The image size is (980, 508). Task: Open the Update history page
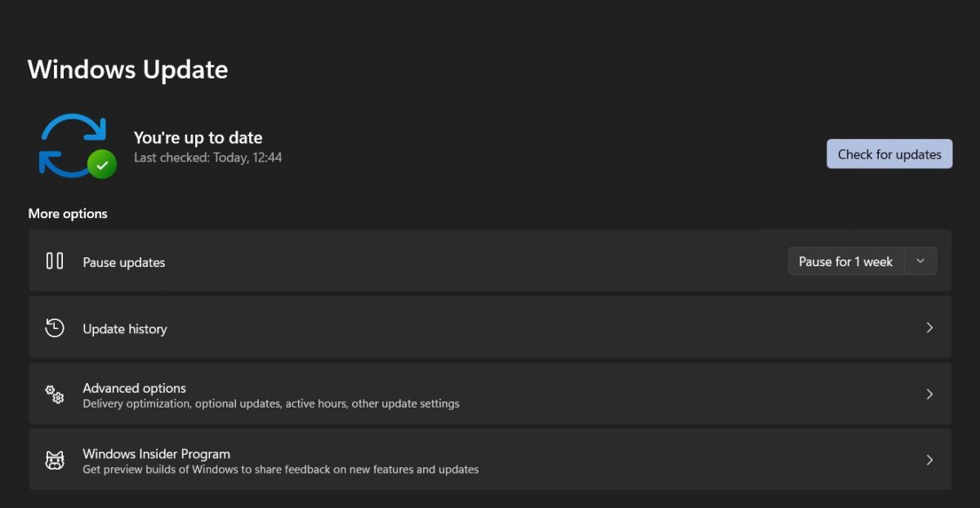click(125, 328)
